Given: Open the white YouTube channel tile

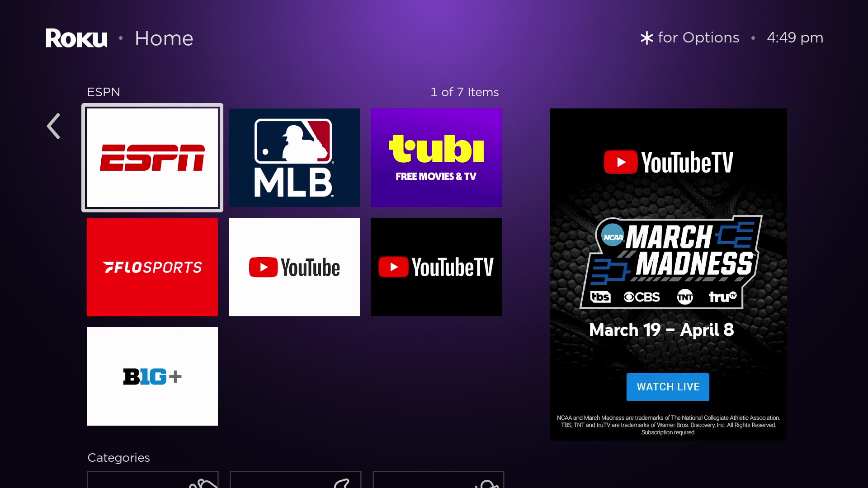Looking at the screenshot, I should pyautogui.click(x=294, y=267).
